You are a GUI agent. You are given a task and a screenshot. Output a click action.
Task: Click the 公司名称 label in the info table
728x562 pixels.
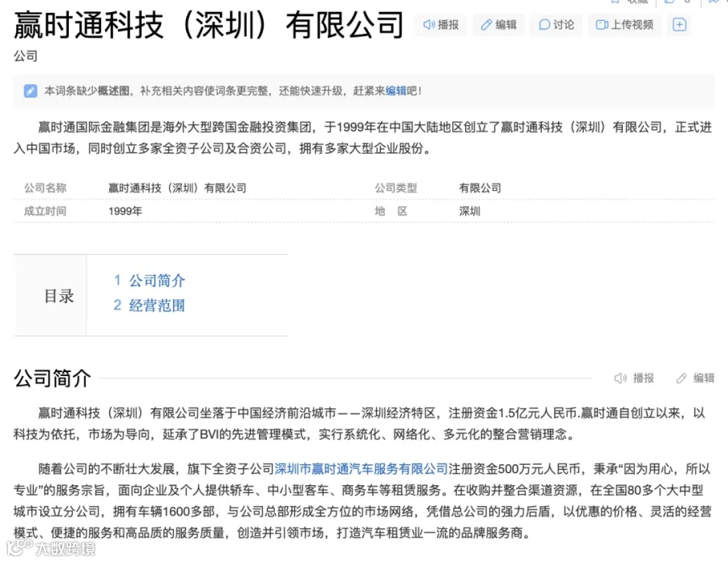pyautogui.click(x=45, y=188)
